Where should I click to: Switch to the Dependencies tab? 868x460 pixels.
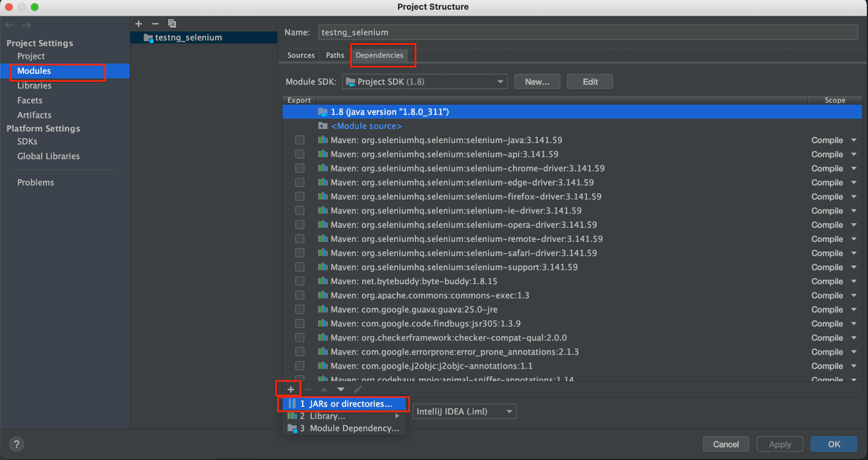tap(380, 55)
